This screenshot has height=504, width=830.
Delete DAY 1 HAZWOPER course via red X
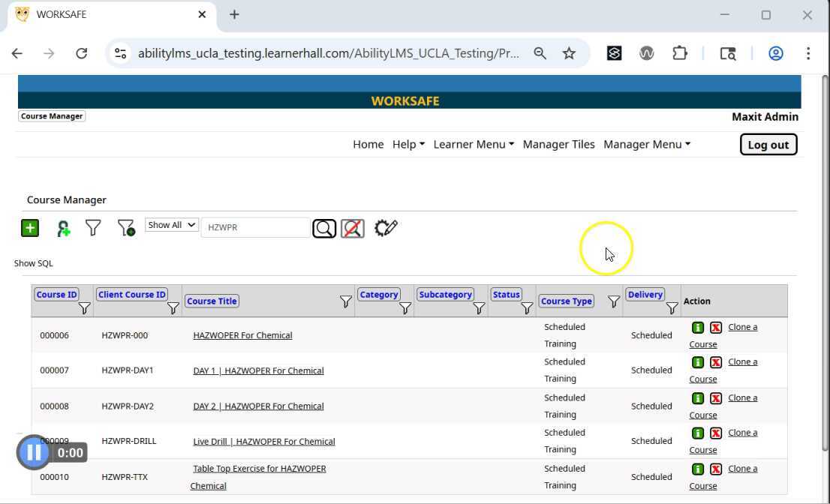point(716,362)
